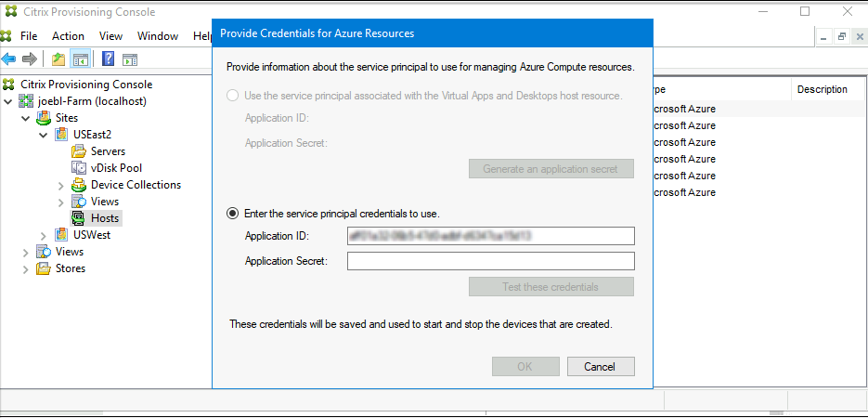The width and height of the screenshot is (868, 418).
Task: Click the Back arrow toolbar icon
Action: click(x=9, y=59)
